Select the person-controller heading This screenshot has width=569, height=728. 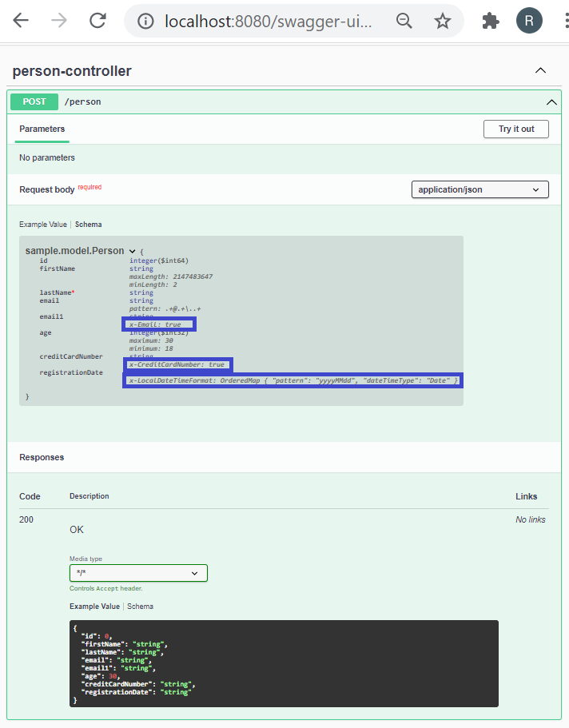point(72,71)
